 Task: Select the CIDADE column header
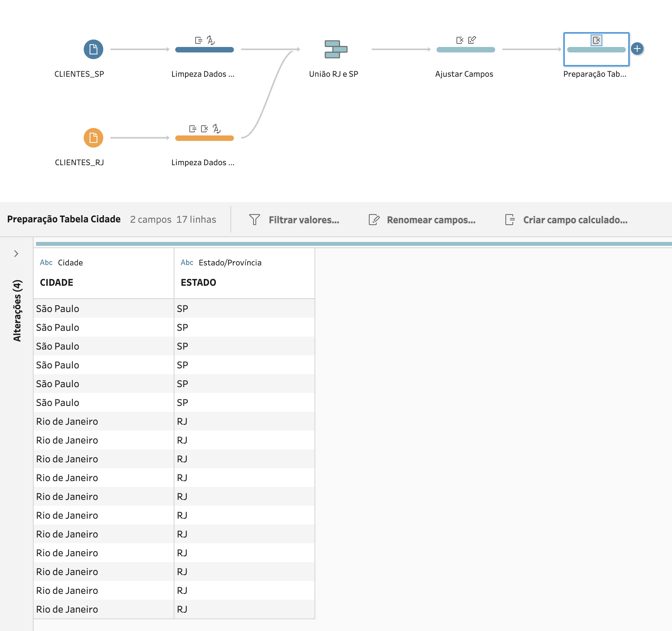(56, 282)
